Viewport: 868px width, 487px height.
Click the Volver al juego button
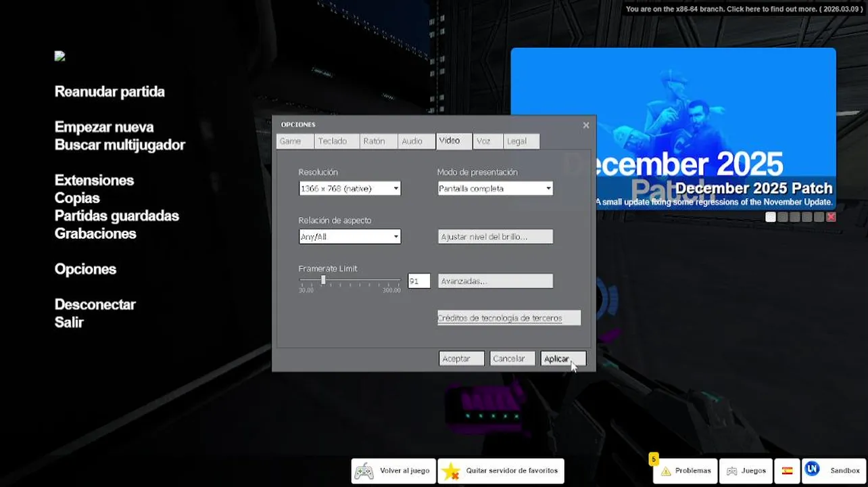point(393,471)
